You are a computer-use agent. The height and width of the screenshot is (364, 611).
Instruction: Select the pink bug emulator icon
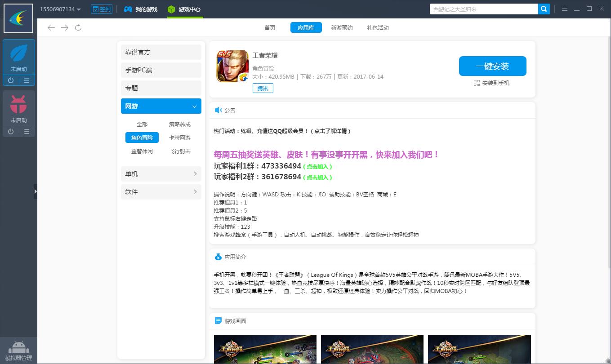point(18,104)
